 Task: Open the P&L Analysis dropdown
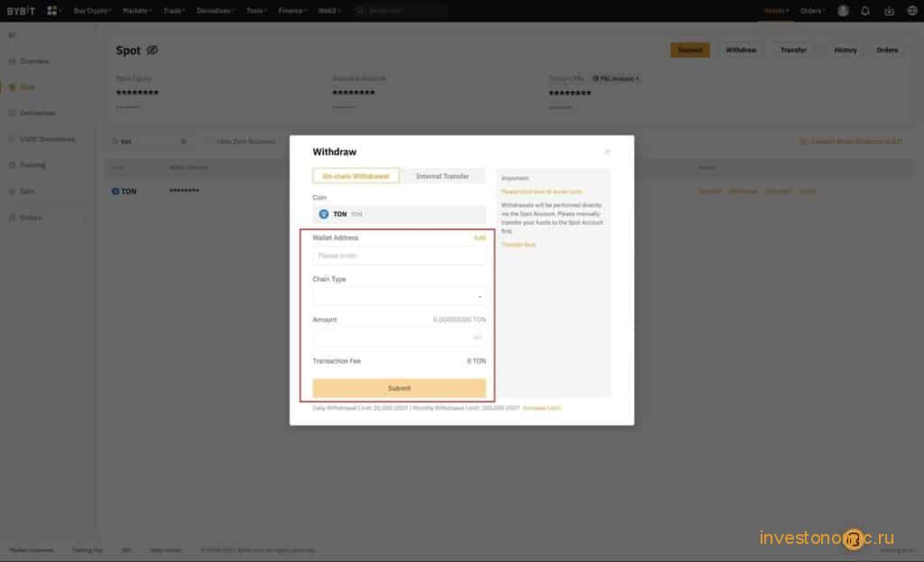(x=615, y=78)
